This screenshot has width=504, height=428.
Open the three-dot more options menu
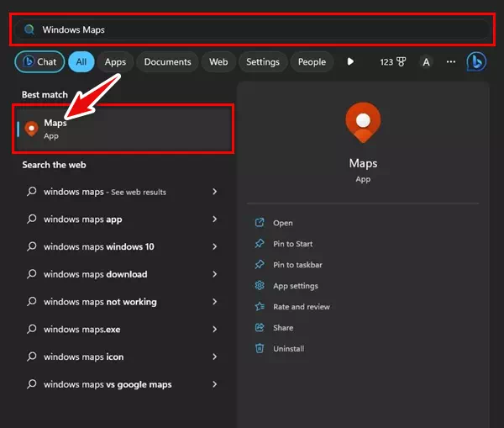(451, 61)
